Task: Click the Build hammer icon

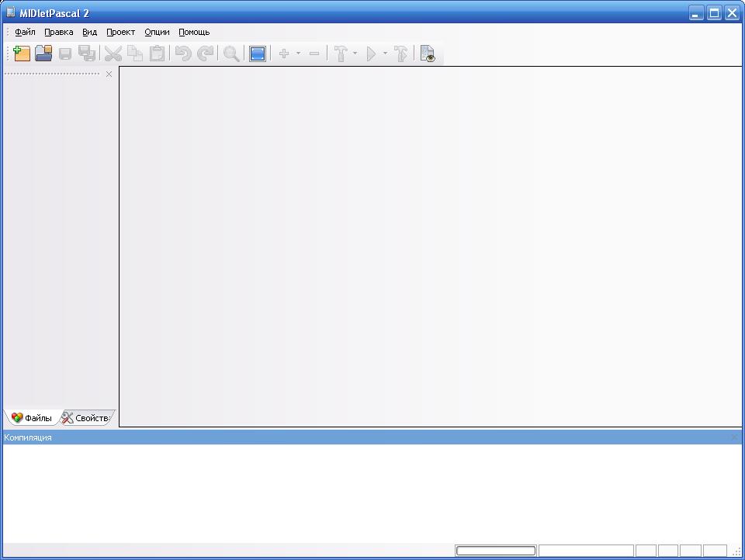Action: [341, 54]
